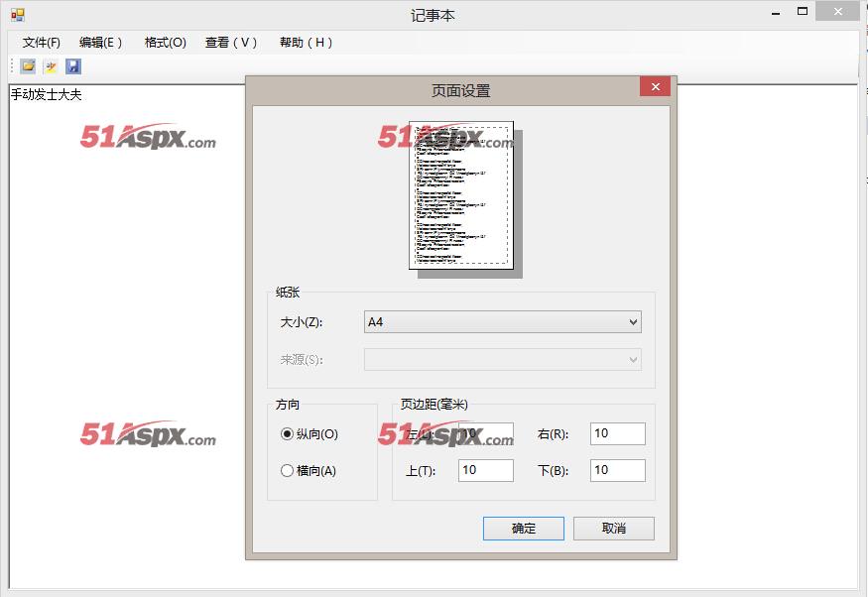Select the 横向(A) landscape orientation
Viewport: 868px width, 597px height.
tap(309, 471)
